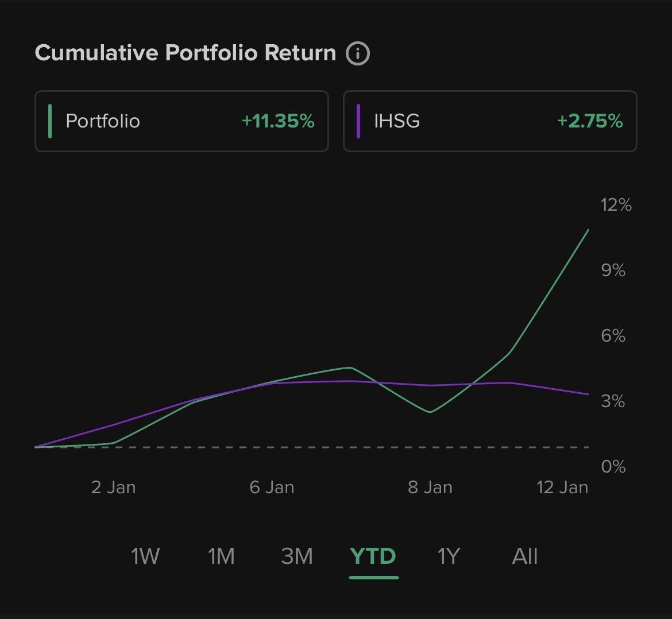Switch to the 1Y time range

(x=449, y=556)
